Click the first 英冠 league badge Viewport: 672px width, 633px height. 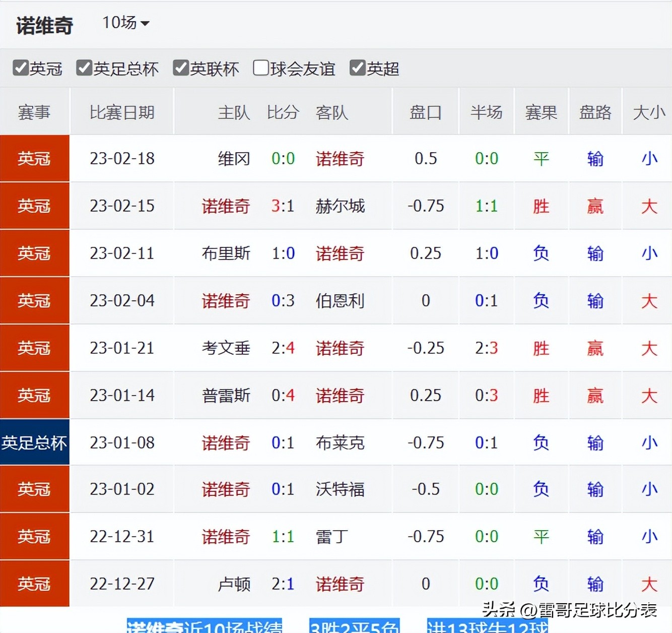click(x=34, y=159)
